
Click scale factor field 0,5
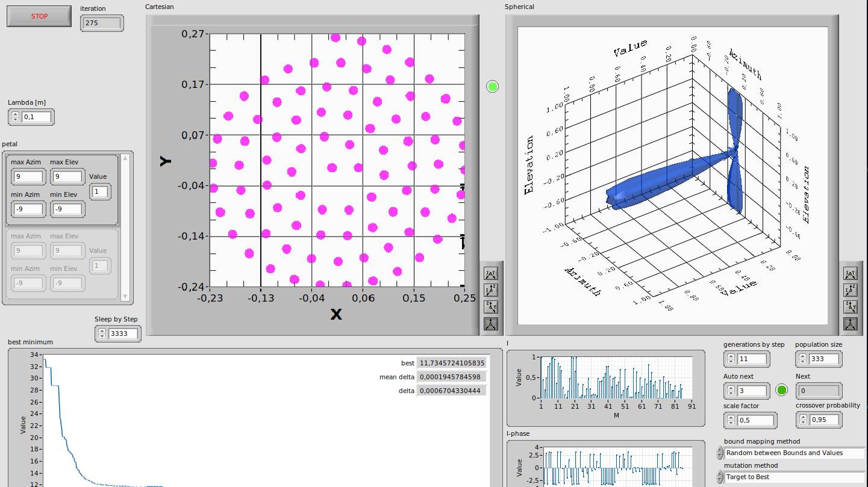[755, 420]
